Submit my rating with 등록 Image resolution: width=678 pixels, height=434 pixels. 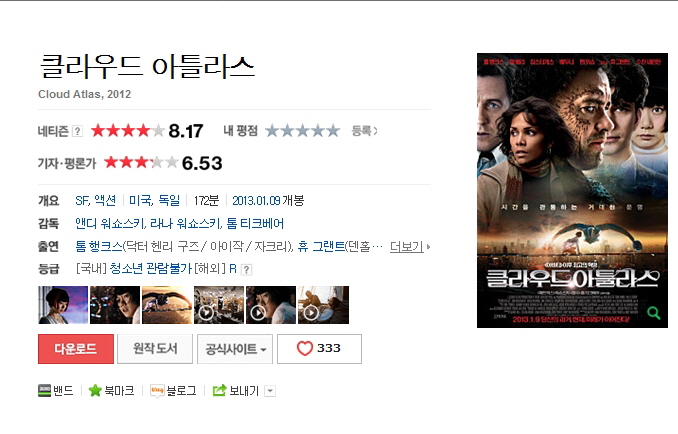coord(364,131)
